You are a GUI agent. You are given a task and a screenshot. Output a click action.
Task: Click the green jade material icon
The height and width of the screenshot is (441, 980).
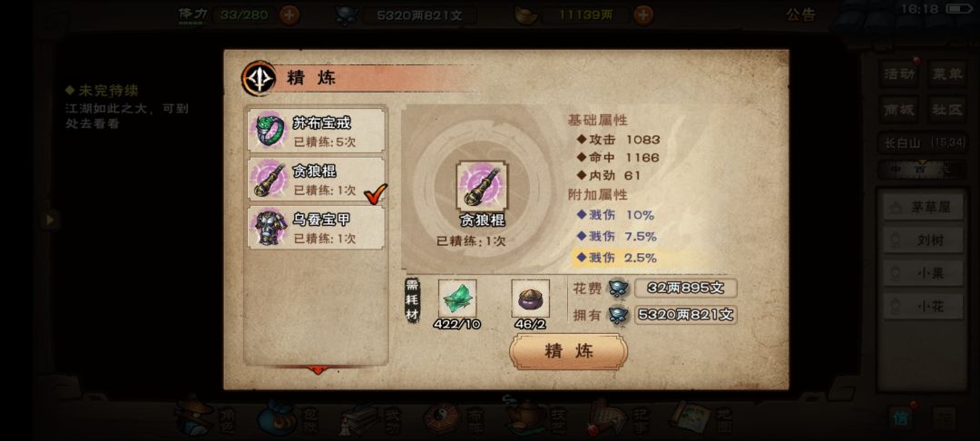coord(457,299)
